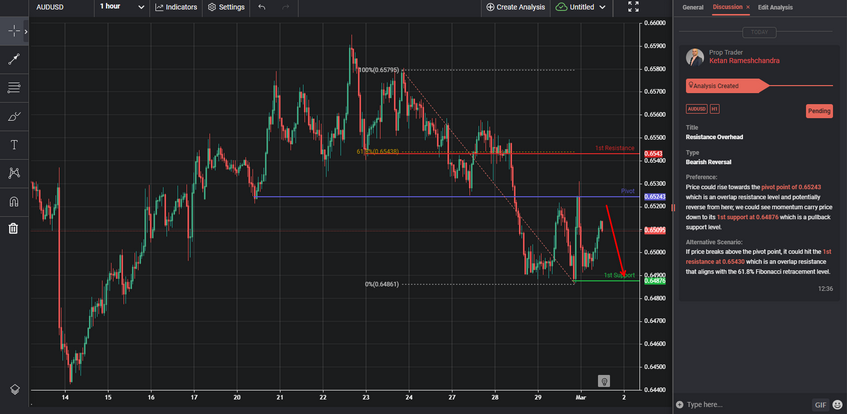The width and height of the screenshot is (847, 414).
Task: Open the emoji picker
Action: [837, 404]
